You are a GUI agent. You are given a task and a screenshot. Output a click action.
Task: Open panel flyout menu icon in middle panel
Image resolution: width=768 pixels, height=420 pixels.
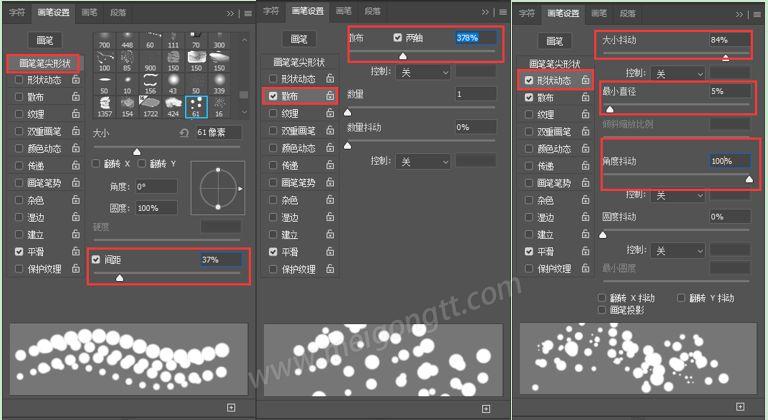pyautogui.click(x=503, y=12)
